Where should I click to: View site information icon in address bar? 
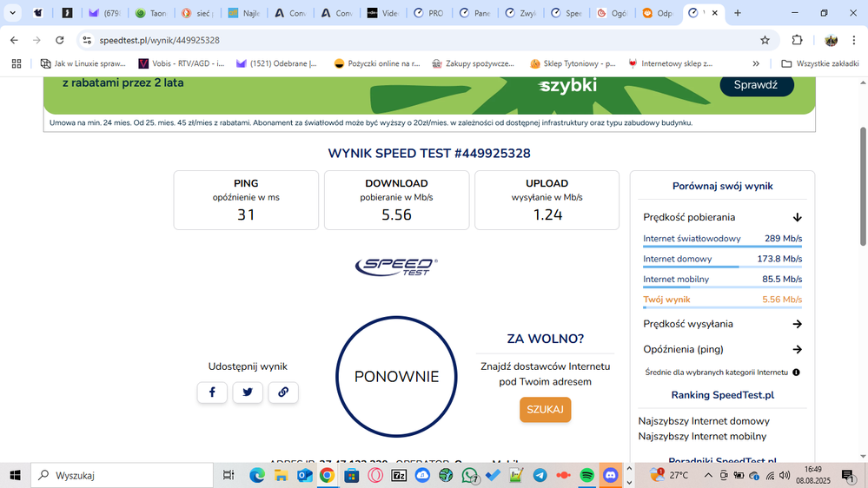point(87,40)
